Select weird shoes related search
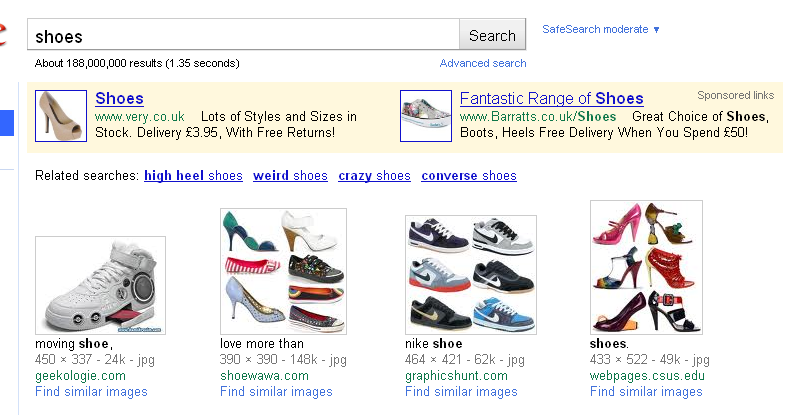 click(x=290, y=176)
